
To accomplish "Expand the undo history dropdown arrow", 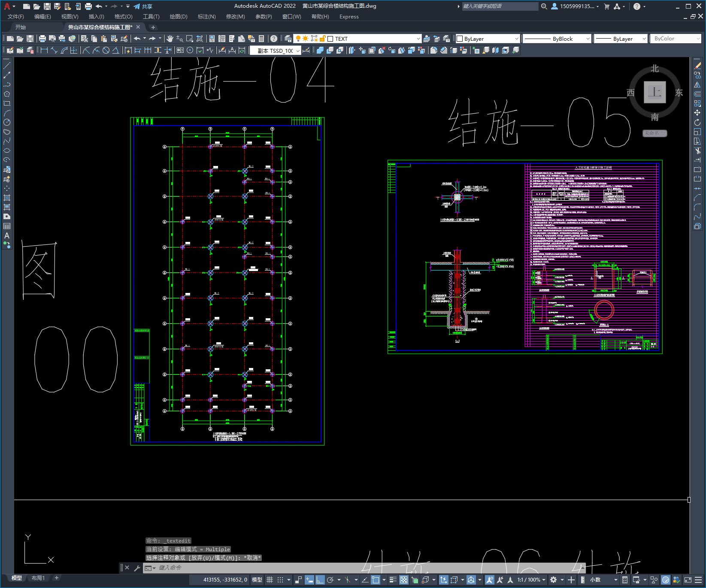I will point(145,39).
